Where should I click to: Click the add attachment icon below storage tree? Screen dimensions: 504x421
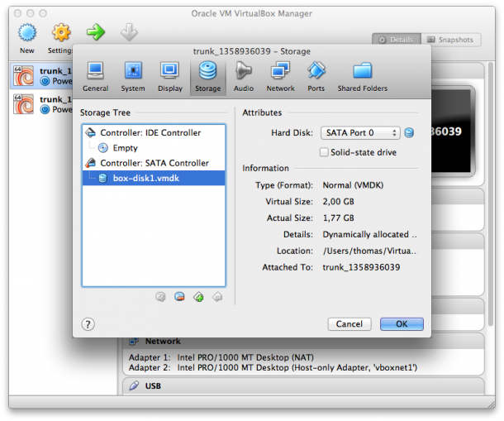coord(161,297)
